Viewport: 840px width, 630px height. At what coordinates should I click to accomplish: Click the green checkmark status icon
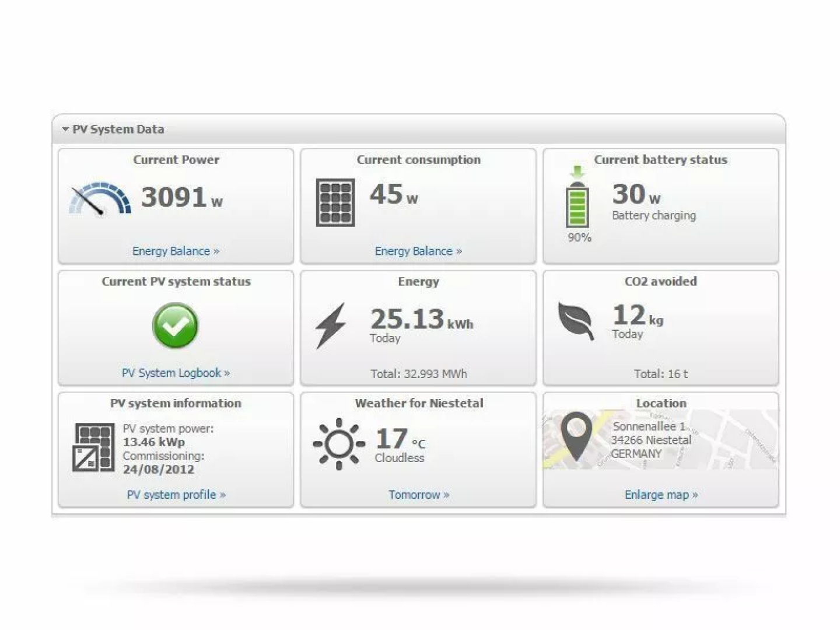pyautogui.click(x=176, y=325)
